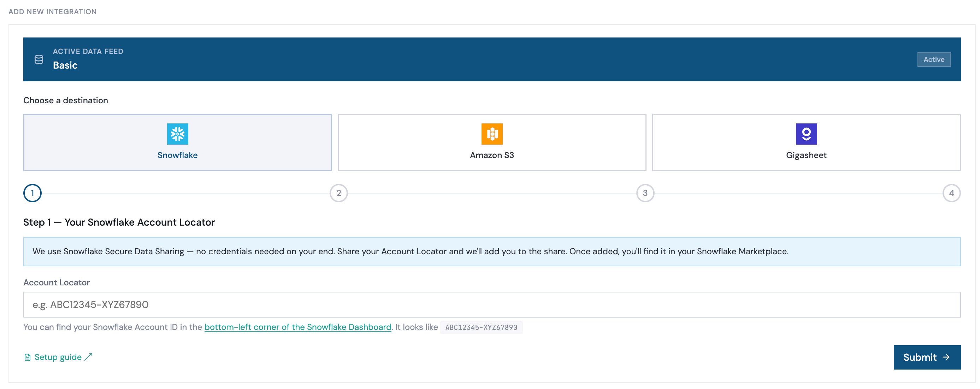This screenshot has height=389, width=980.
Task: Click the Amazon S3 logo icon
Action: (x=491, y=134)
